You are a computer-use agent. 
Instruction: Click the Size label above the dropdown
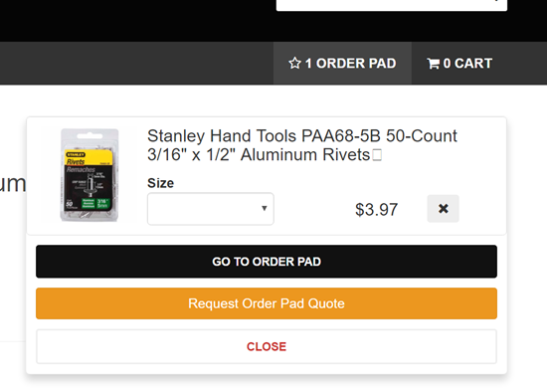[160, 183]
